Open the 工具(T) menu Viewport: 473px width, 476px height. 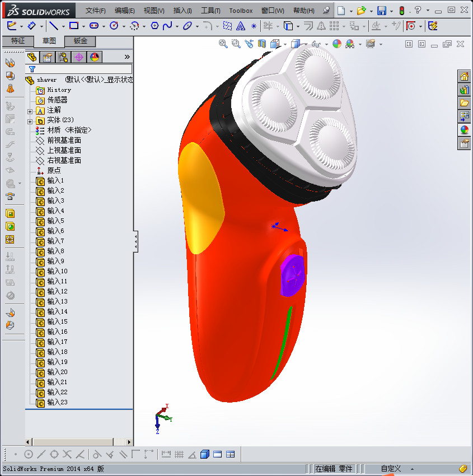click(x=211, y=11)
